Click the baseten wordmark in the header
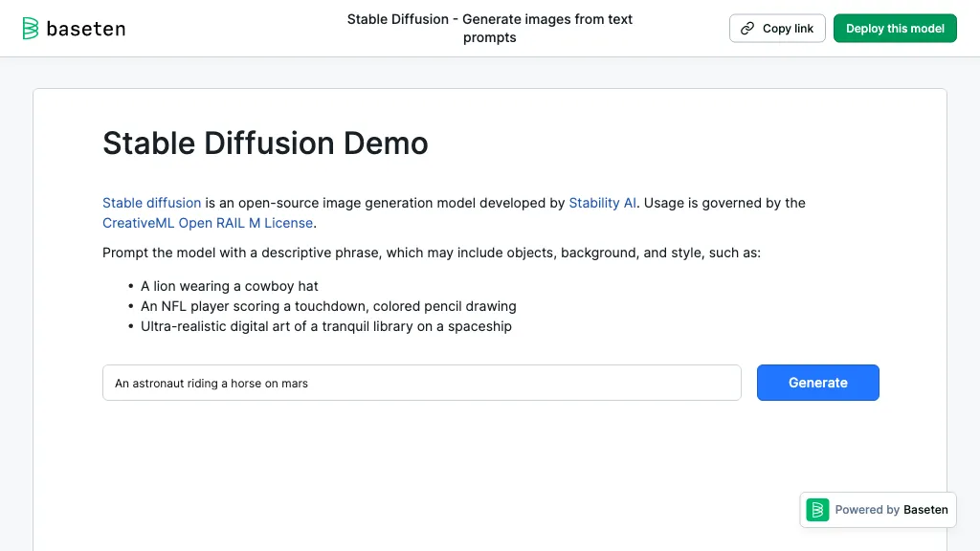 86,29
